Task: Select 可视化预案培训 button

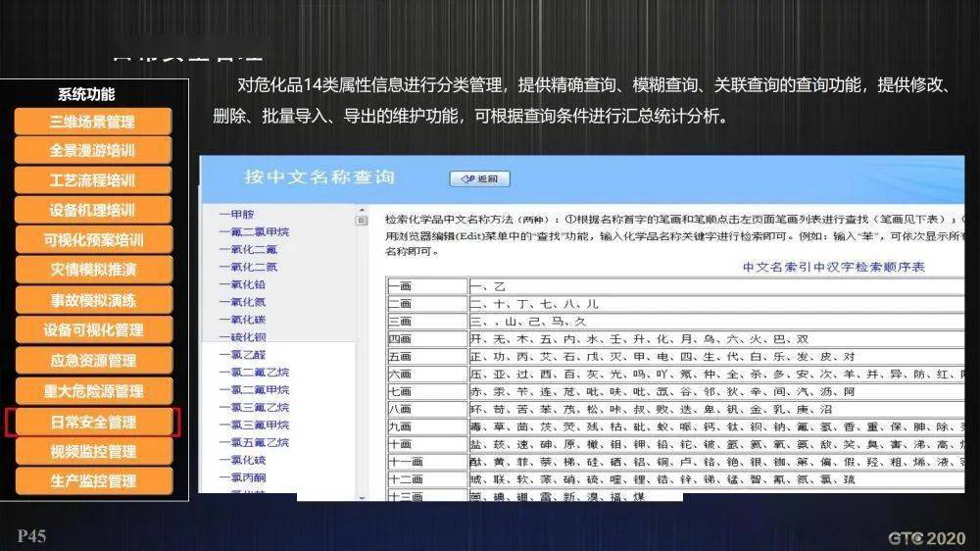Action: pos(93,240)
